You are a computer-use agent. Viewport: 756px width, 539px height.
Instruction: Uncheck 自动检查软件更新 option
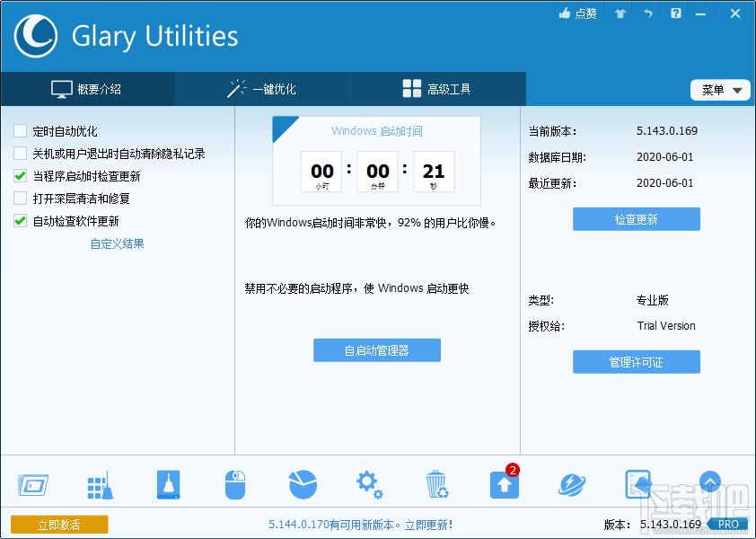click(x=20, y=220)
